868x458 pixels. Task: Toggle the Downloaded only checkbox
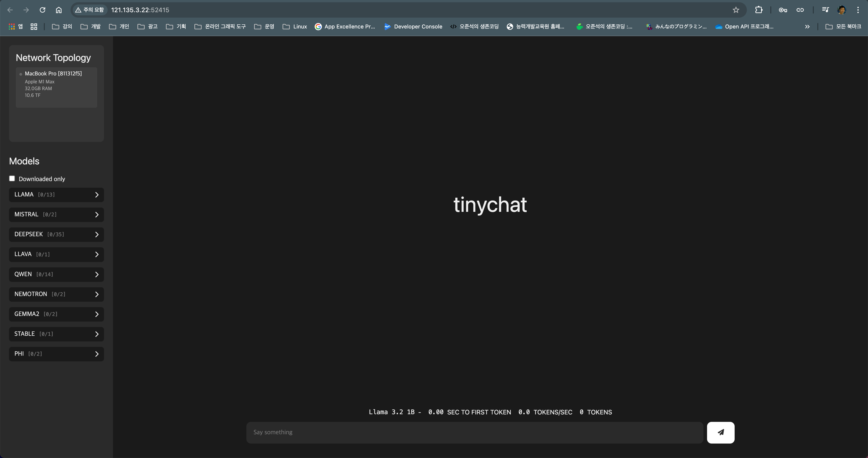[12, 178]
